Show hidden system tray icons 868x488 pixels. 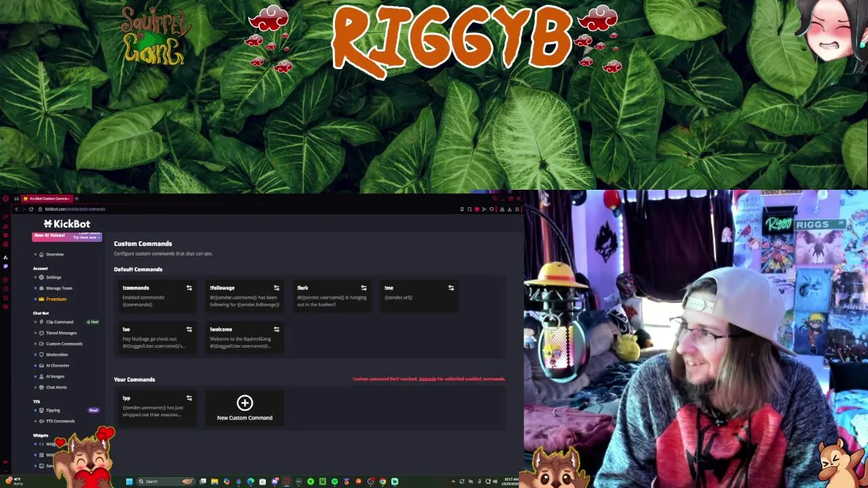click(453, 481)
